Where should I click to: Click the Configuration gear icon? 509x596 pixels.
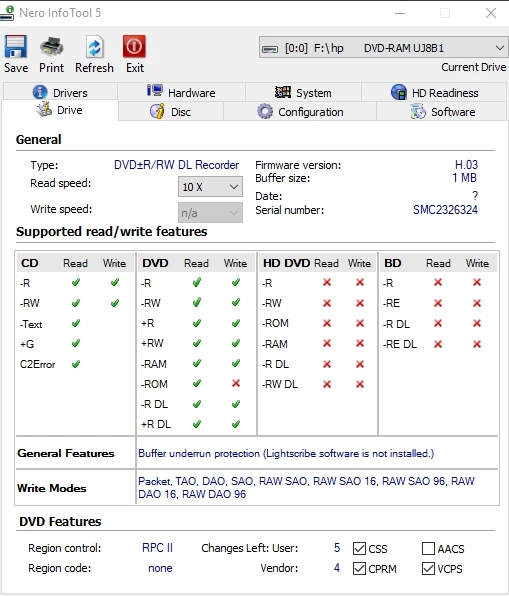pyautogui.click(x=265, y=112)
